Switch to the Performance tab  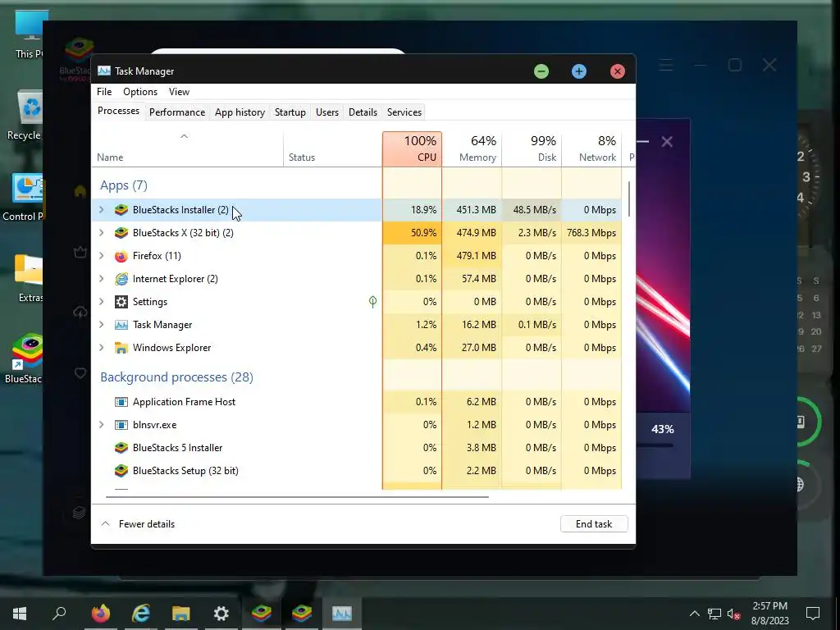pos(177,112)
